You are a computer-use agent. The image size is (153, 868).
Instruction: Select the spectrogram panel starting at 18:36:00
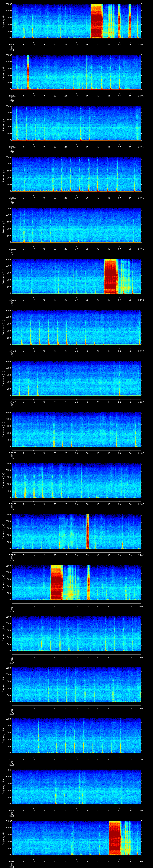coord(77,736)
